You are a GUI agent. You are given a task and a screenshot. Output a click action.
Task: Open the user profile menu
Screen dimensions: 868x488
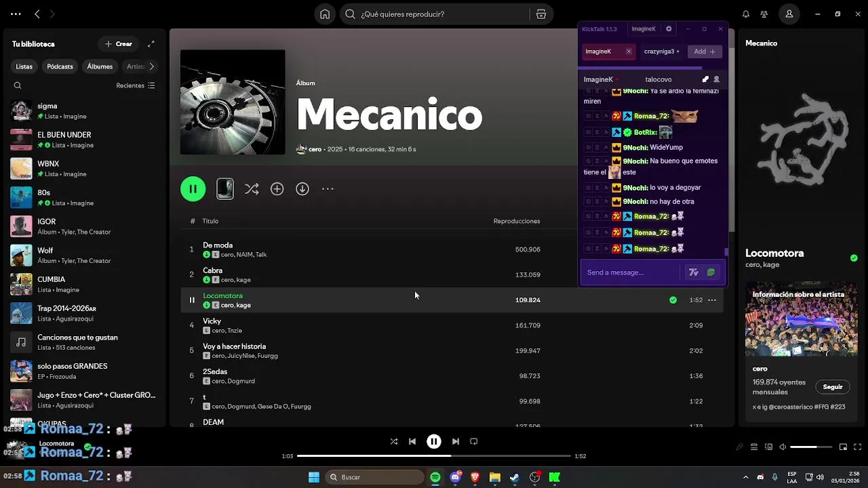coord(789,14)
